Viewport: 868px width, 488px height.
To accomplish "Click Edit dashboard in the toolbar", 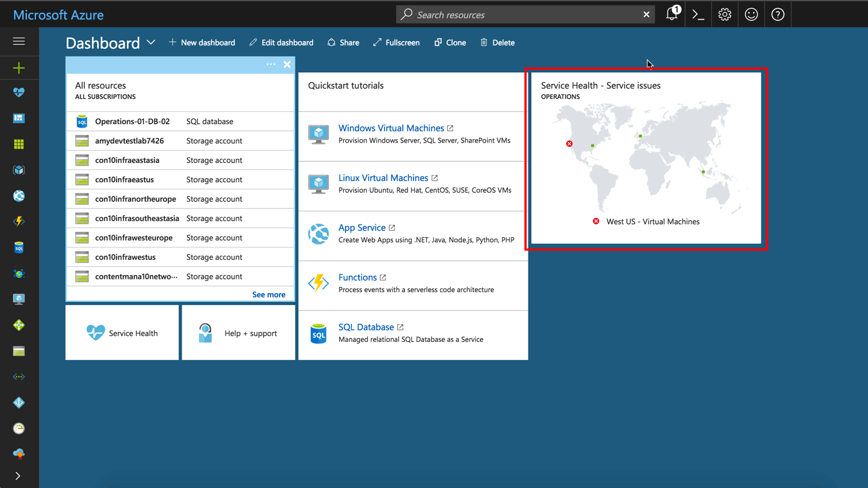I will pos(281,43).
